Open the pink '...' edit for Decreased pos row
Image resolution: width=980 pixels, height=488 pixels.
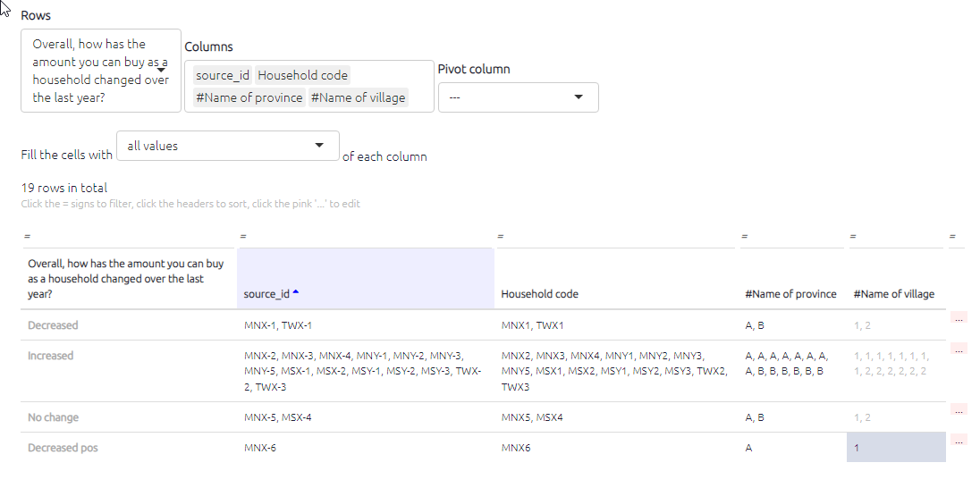[x=959, y=441]
